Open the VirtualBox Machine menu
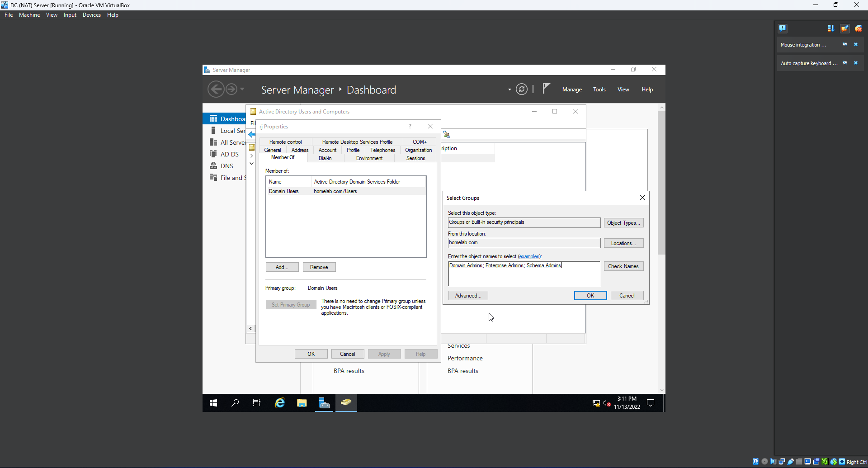868x468 pixels. (x=29, y=15)
